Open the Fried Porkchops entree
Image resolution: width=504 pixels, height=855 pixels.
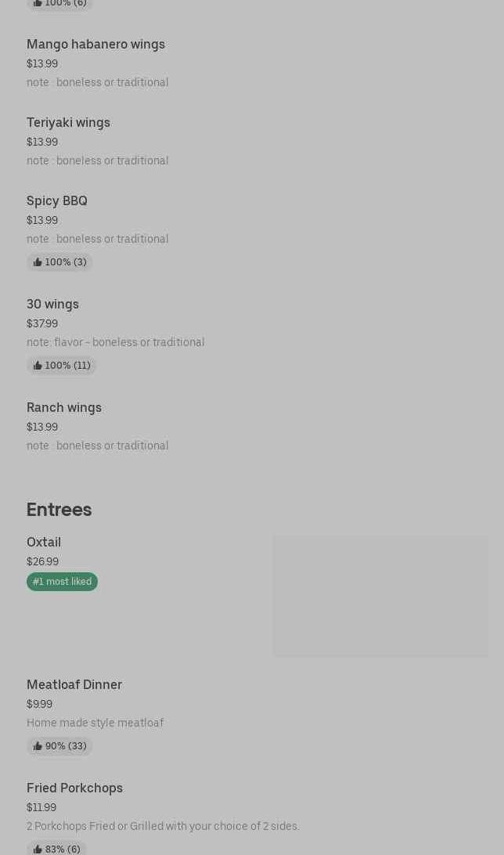pyautogui.click(x=74, y=788)
